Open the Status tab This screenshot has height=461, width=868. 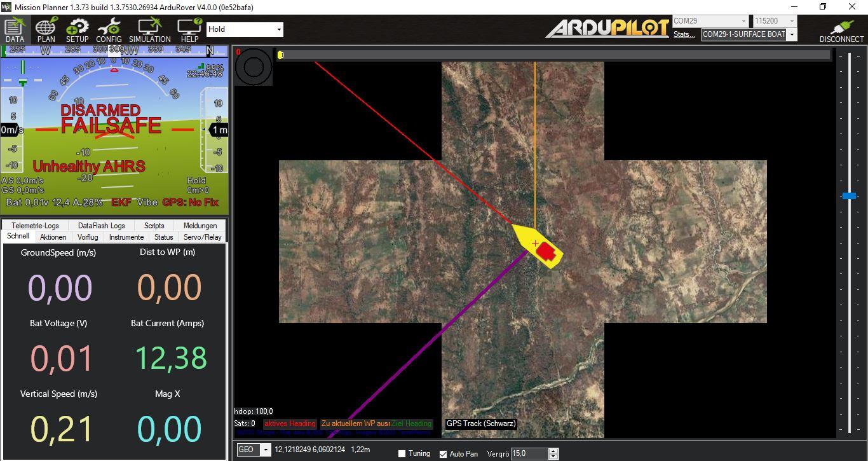pyautogui.click(x=163, y=237)
